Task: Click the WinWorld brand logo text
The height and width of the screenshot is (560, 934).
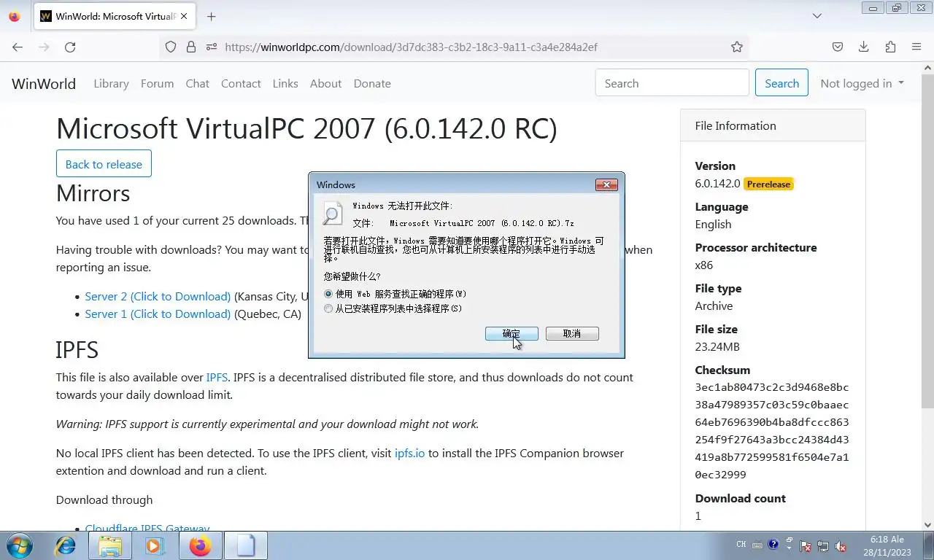Action: pos(44,83)
